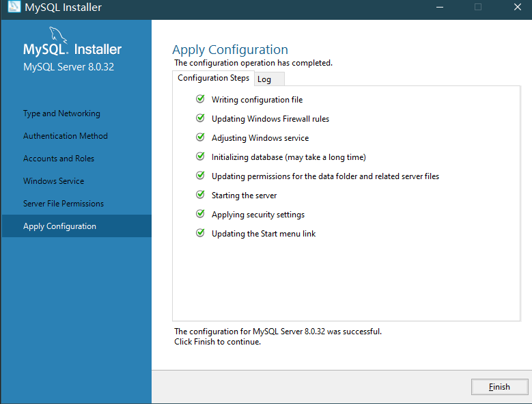Select Type and Networking in sidebar
Image resolution: width=532 pixels, height=404 pixels.
click(x=61, y=113)
